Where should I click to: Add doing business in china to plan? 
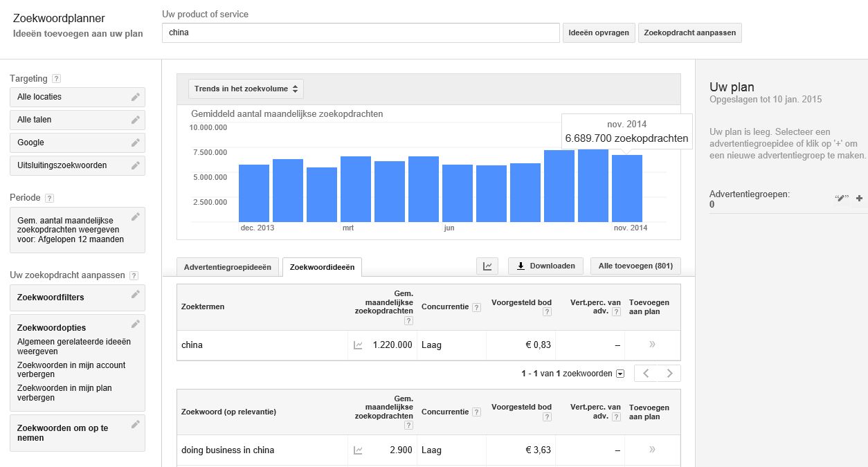tap(652, 450)
